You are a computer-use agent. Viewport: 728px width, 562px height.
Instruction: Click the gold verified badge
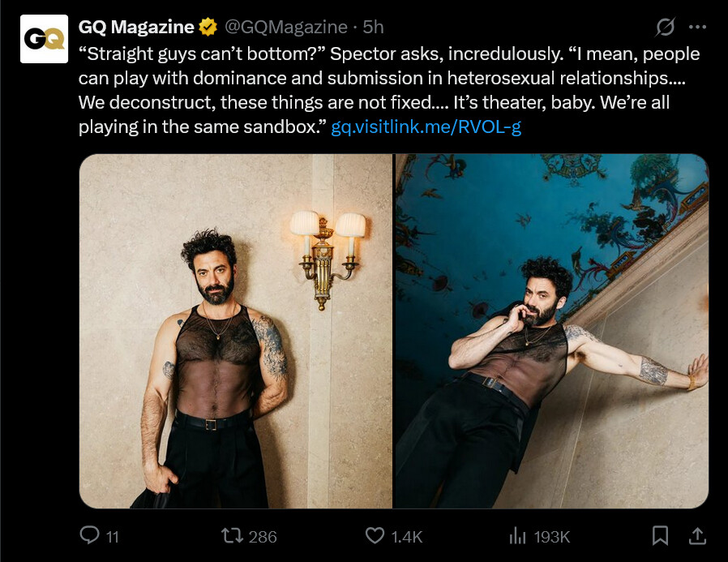pyautogui.click(x=208, y=27)
